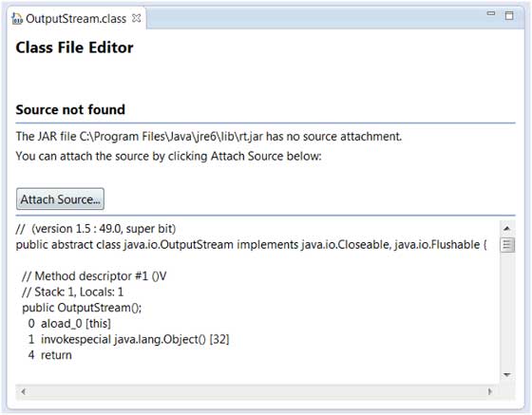532x415 pixels.
Task: Click the 'You can attach the source' line
Action: coord(168,156)
